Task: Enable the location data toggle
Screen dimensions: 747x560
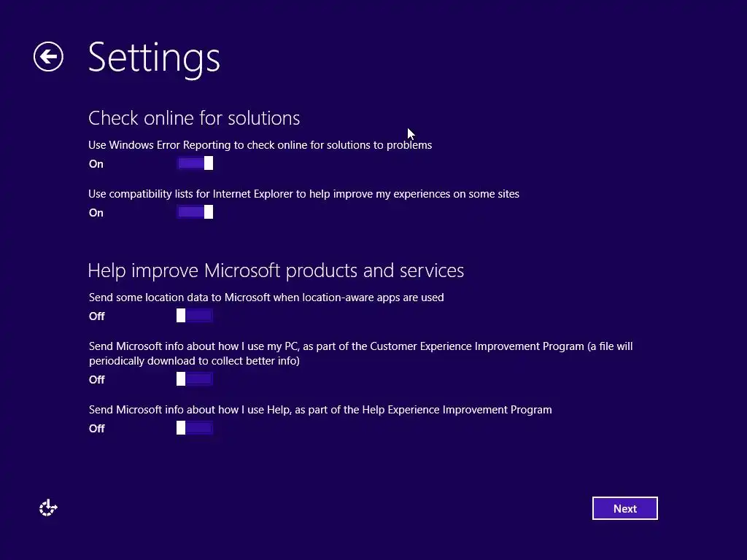Action: [194, 315]
